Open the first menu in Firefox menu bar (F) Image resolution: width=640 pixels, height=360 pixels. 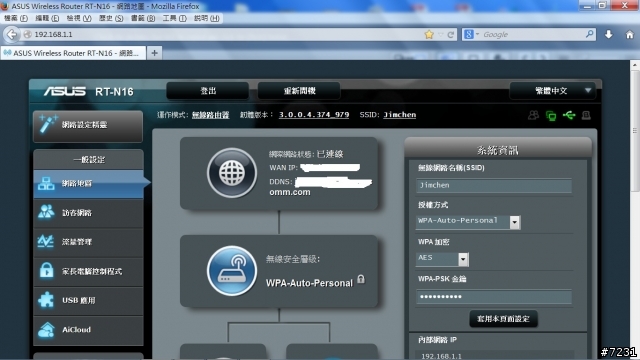(16, 18)
